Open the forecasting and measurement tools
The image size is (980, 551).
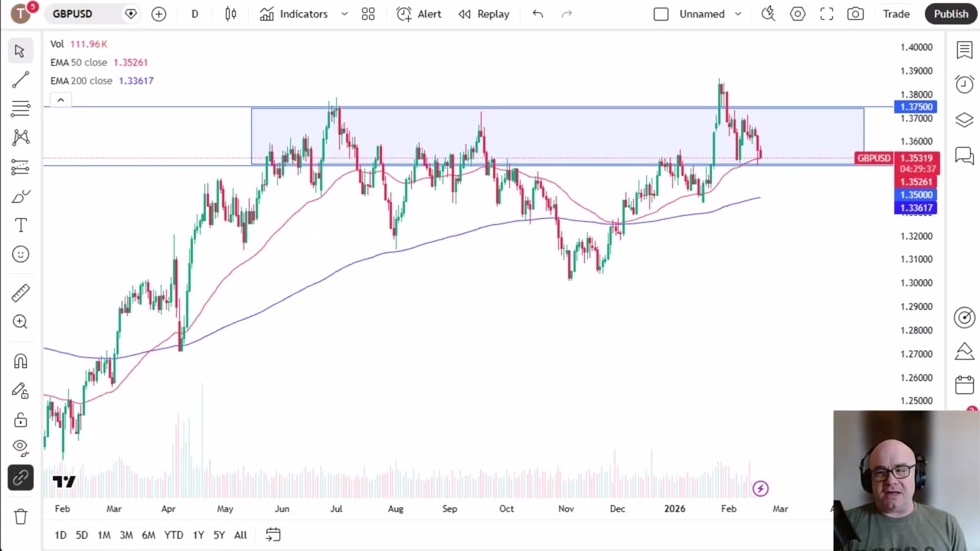(20, 167)
